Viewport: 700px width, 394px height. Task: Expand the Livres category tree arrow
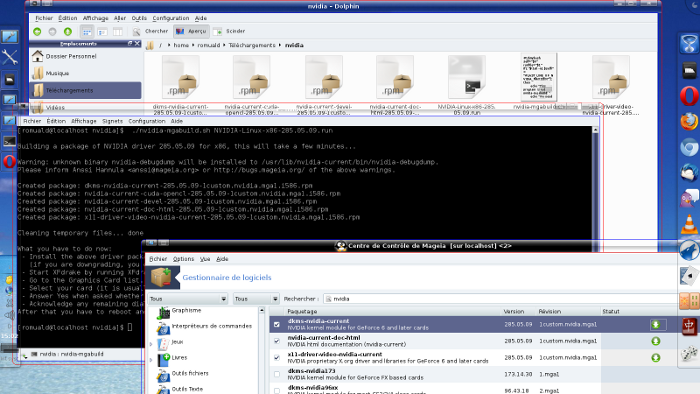pyautogui.click(x=151, y=360)
